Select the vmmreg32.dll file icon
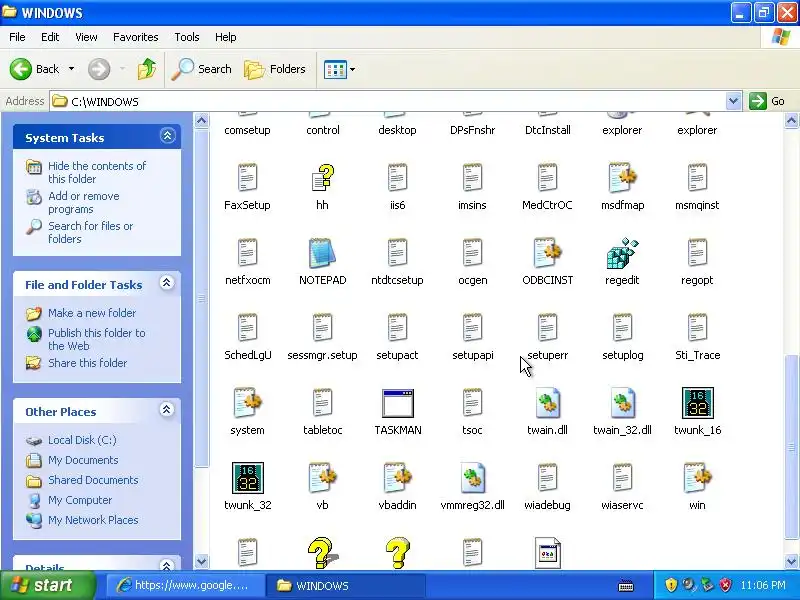Viewport: 800px width, 600px height. (472, 478)
